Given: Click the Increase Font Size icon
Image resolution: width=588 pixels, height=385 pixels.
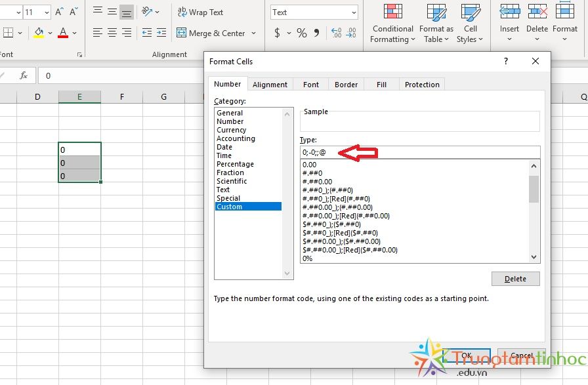Looking at the screenshot, I should pos(60,12).
